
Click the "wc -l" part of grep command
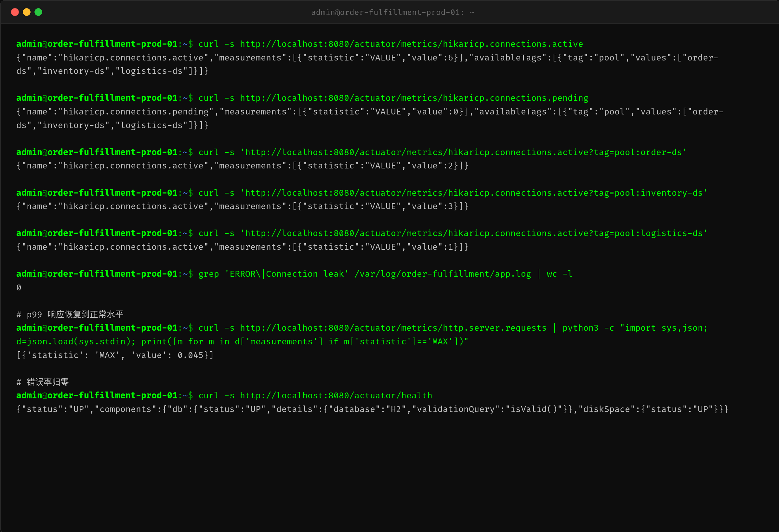[560, 274]
